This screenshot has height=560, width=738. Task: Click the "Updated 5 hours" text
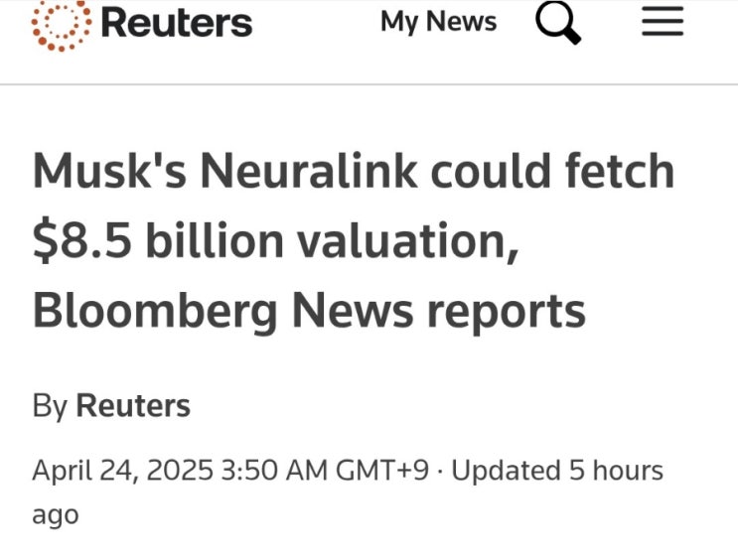pyautogui.click(x=557, y=470)
